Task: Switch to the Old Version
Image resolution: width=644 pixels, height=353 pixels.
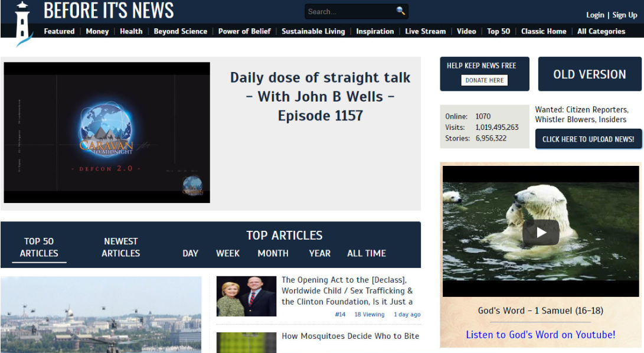Action: [589, 74]
